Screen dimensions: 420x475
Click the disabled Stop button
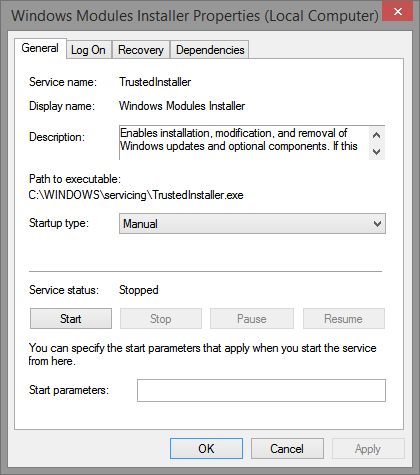click(161, 319)
